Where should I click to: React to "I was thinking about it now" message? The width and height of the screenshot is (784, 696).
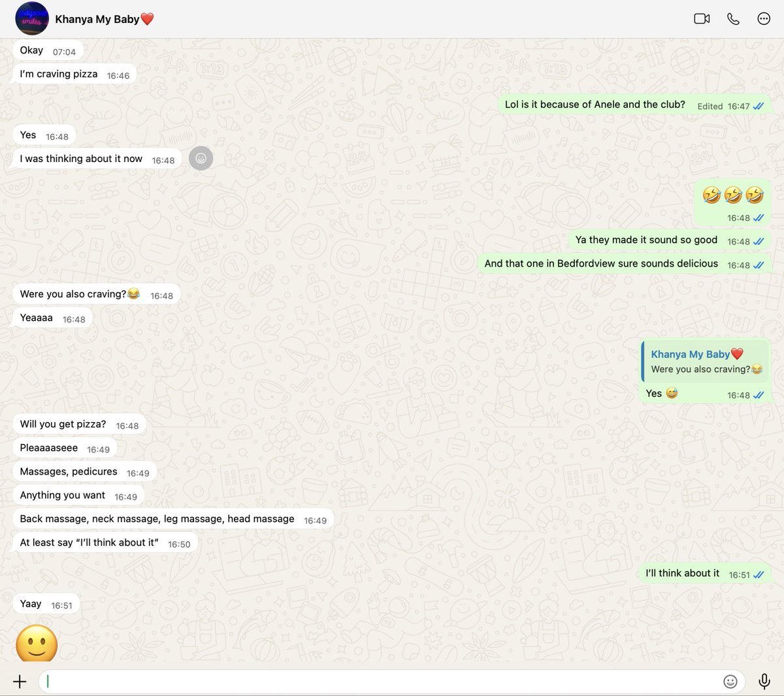[201, 158]
